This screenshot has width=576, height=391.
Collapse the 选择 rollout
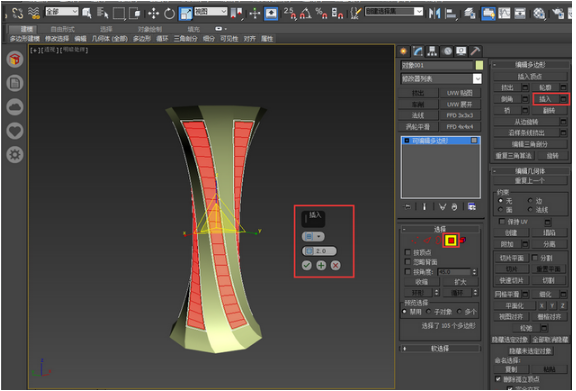[x=404, y=230]
